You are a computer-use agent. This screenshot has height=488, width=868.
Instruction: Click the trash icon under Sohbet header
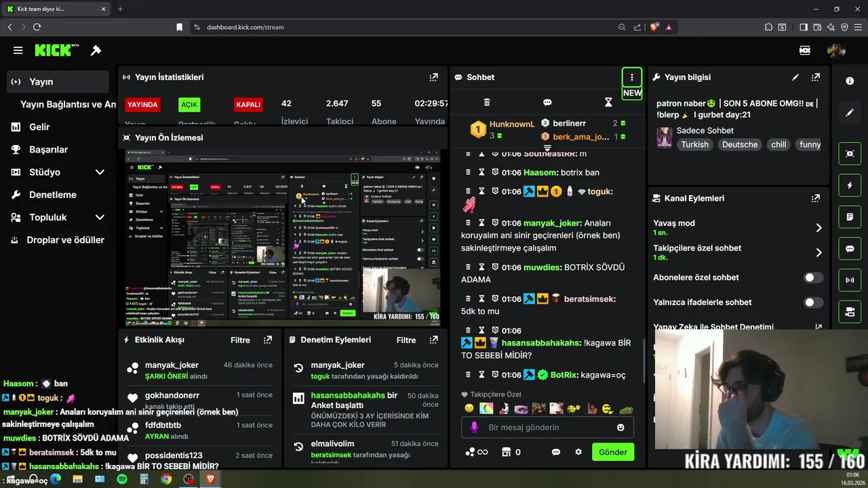pos(486,102)
